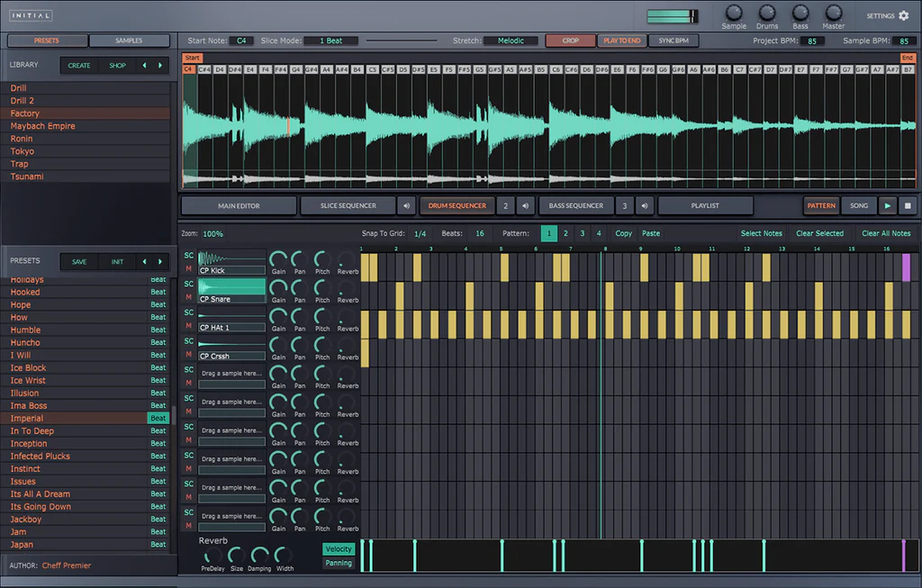Viewport: 922px width, 588px height.
Task: Go to previous preset with left arrow
Action: (144, 262)
